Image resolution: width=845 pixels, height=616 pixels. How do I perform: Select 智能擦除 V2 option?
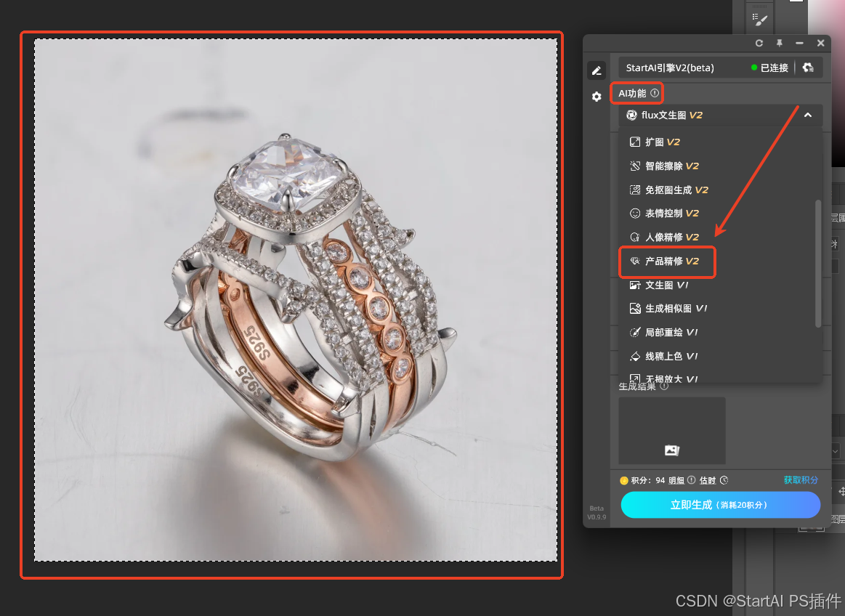[x=721, y=166]
